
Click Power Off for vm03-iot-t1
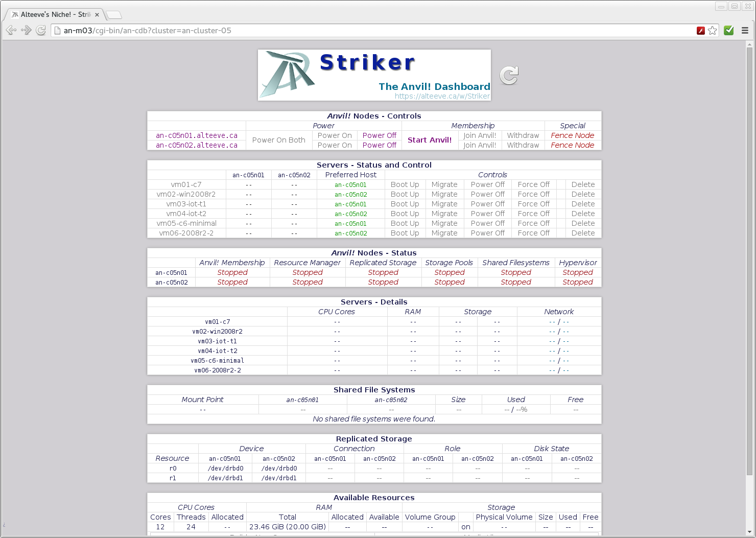488,204
